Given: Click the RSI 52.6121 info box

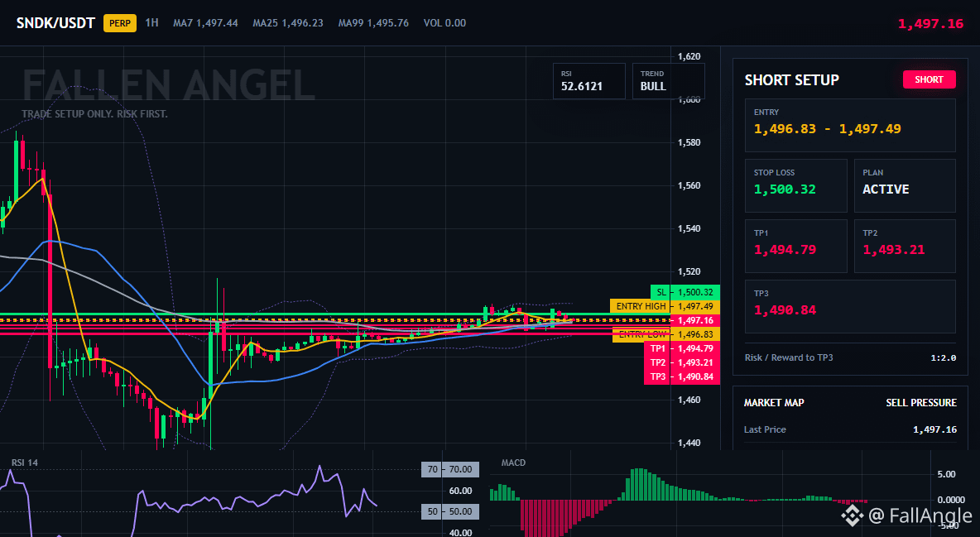Looking at the screenshot, I should 588,80.
